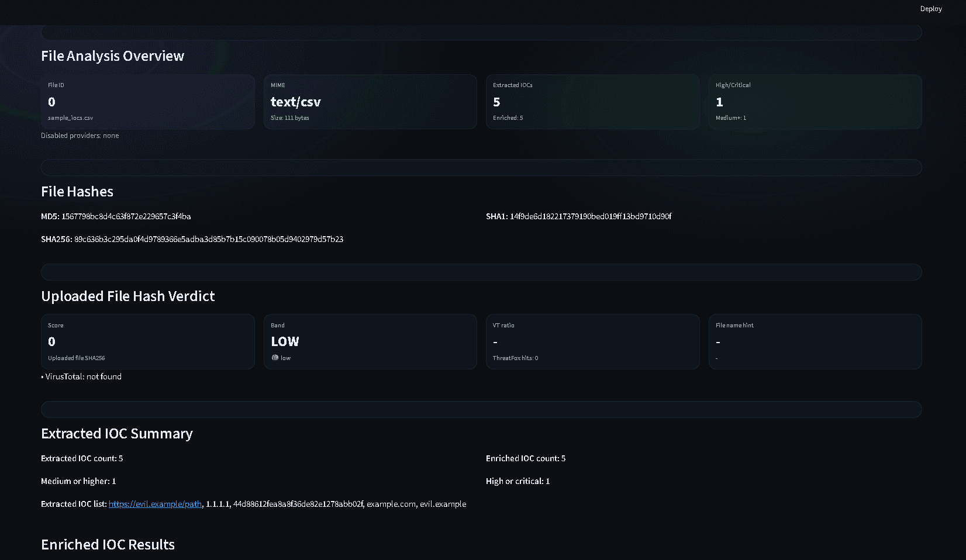
Task: Select the File Analysis Overview heading
Action: pos(112,56)
